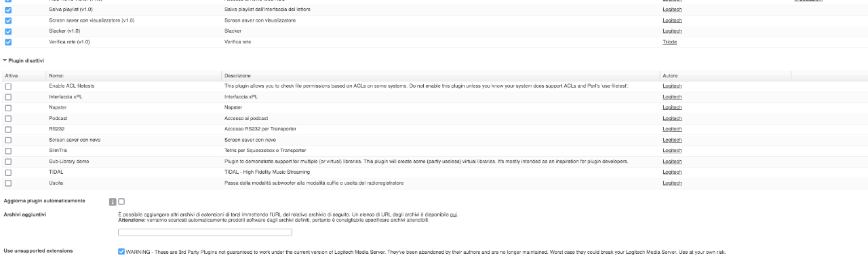Viewport: 868px width, 262px height.
Task: Open the 'qui' repository list link
Action: (x=454, y=214)
